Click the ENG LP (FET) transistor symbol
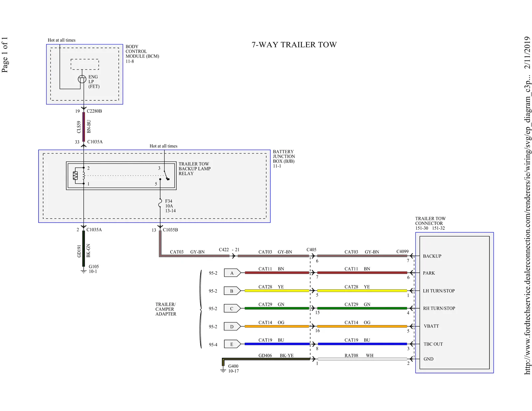Screen dimensions: 532x411 [82, 79]
